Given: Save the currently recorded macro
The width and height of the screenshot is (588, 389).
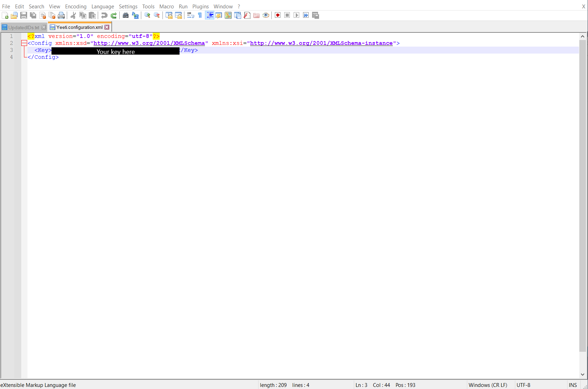Looking at the screenshot, I should pyautogui.click(x=316, y=15).
